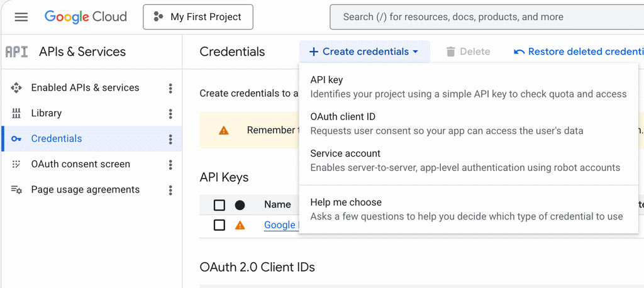This screenshot has height=288, width=644.
Task: Choose API key from the menu
Action: [469, 87]
